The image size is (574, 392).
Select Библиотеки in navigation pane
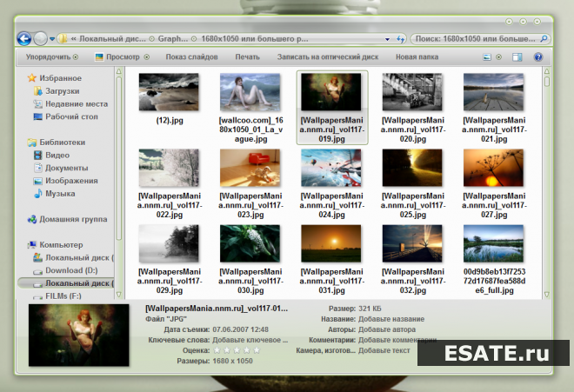coord(63,143)
